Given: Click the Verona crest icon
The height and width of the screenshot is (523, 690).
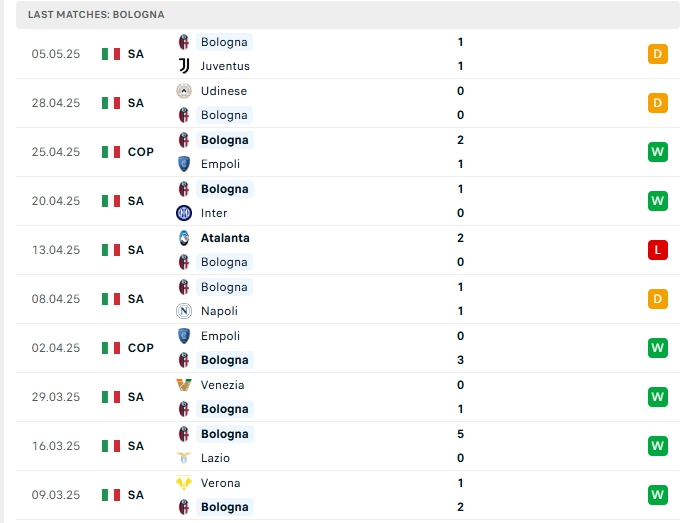Looking at the screenshot, I should pos(184,483).
